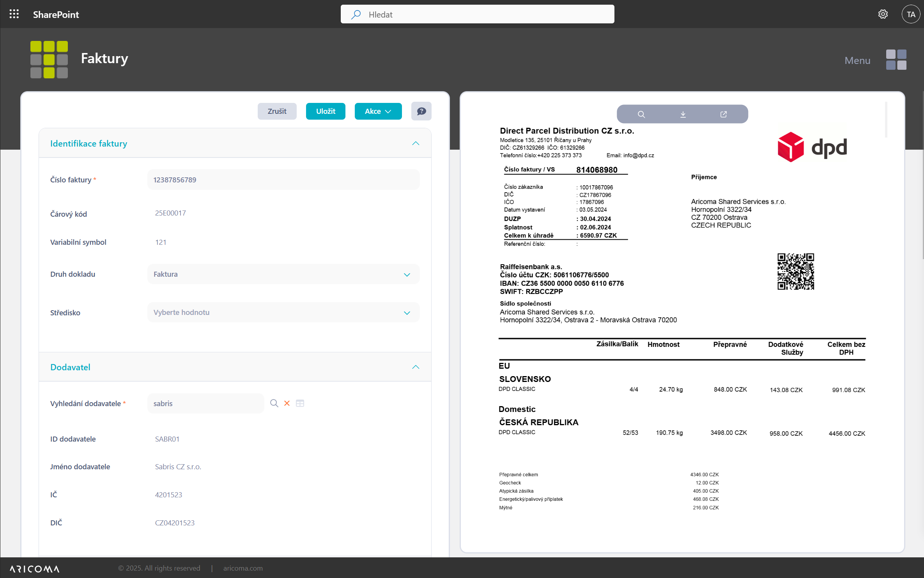Viewport: 924px width, 578px height.
Task: Visit the aricoma.com link in the footer
Action: click(243, 568)
